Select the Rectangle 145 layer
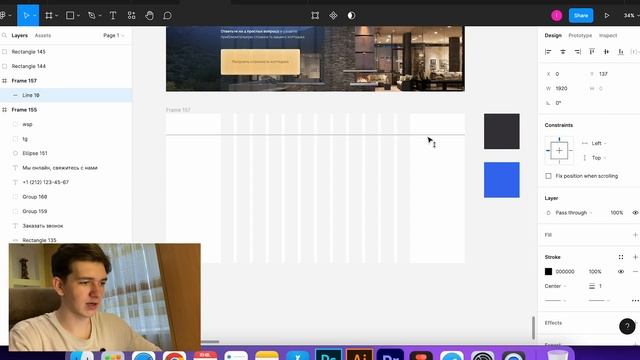Viewport: 640px width, 360px height. tap(66, 52)
